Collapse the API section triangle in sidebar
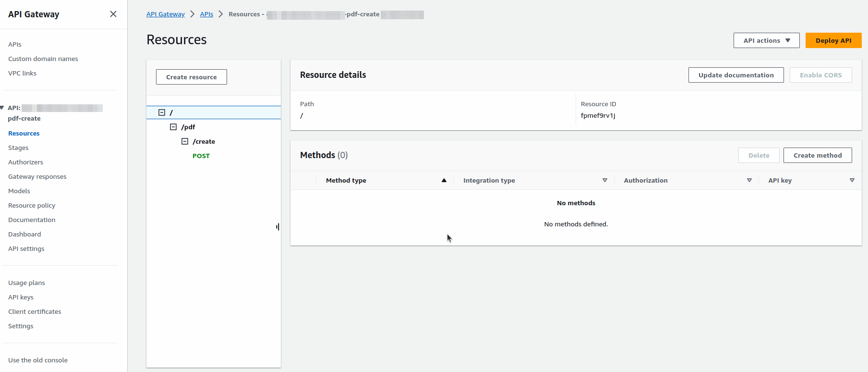 click(x=2, y=108)
